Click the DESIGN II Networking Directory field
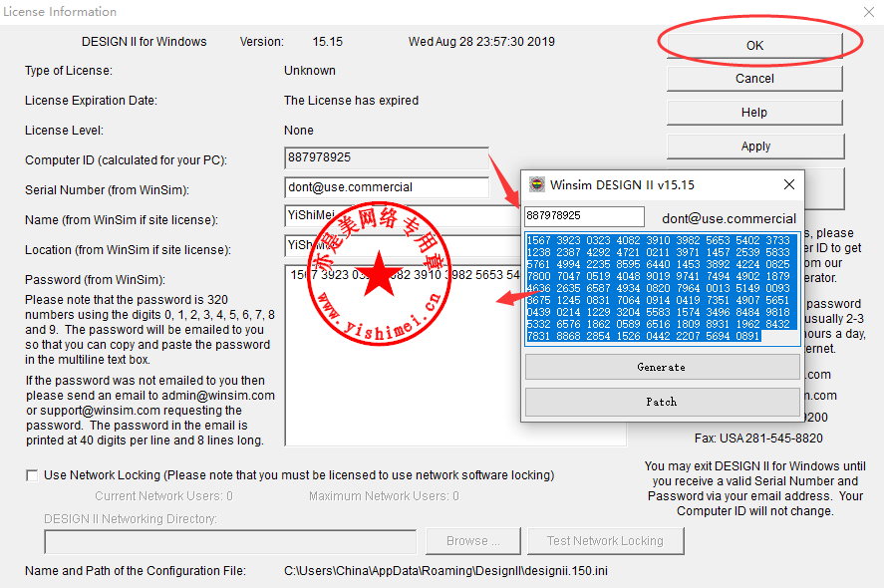 [230, 542]
